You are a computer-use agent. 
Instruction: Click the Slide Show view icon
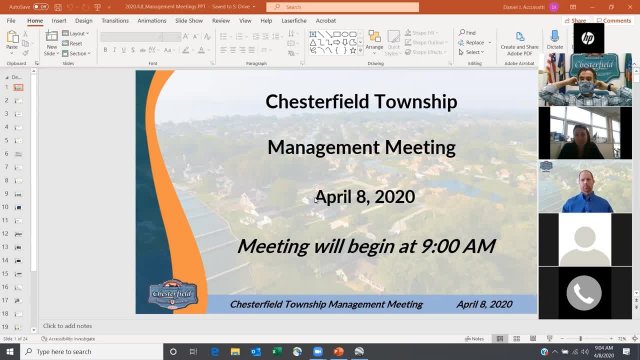click(549, 339)
